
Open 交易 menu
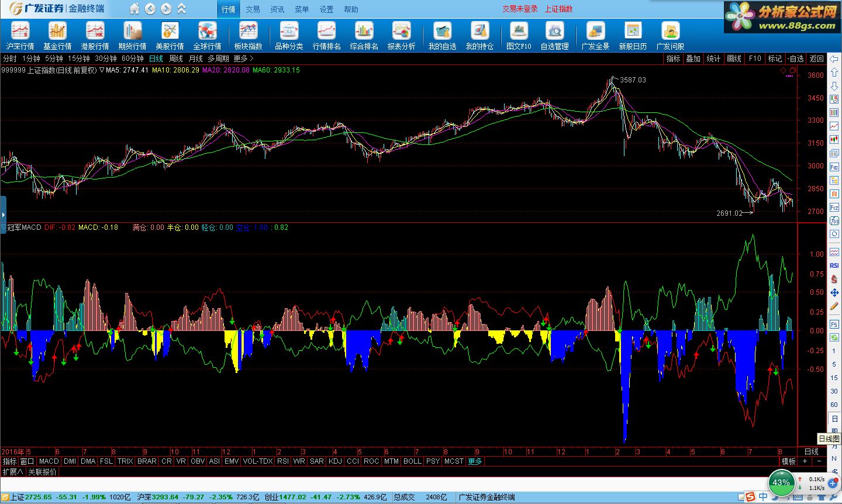(253, 9)
